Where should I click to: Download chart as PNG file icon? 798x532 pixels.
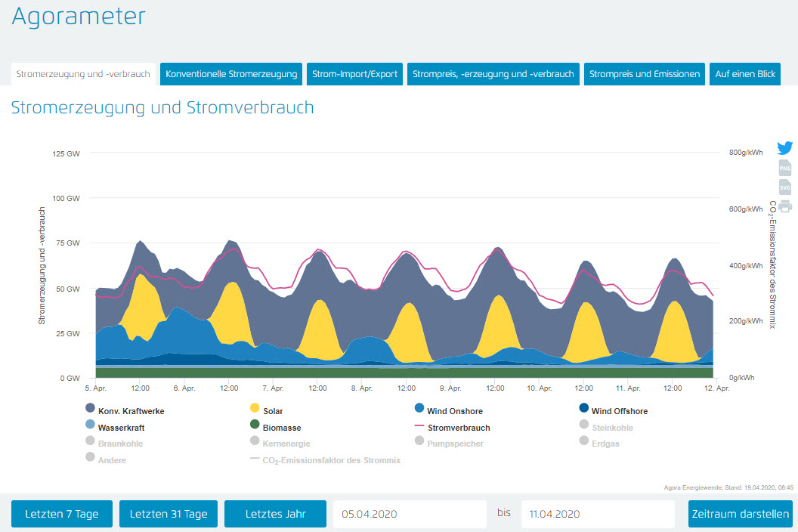click(785, 168)
